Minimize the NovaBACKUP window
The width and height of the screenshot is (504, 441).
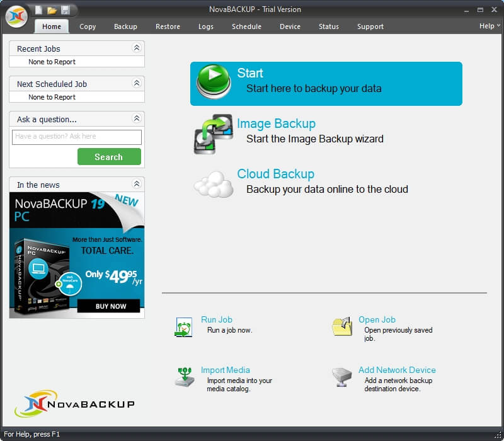[466, 10]
